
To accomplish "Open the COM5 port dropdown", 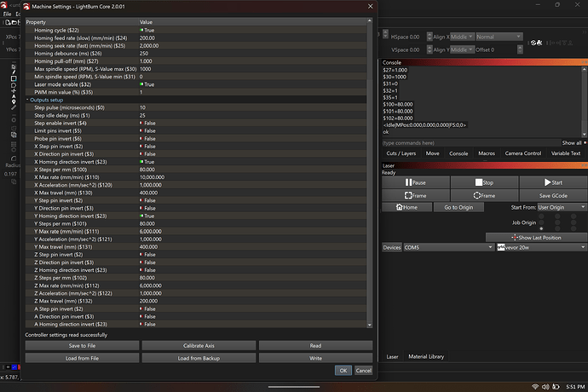I will pos(447,248).
